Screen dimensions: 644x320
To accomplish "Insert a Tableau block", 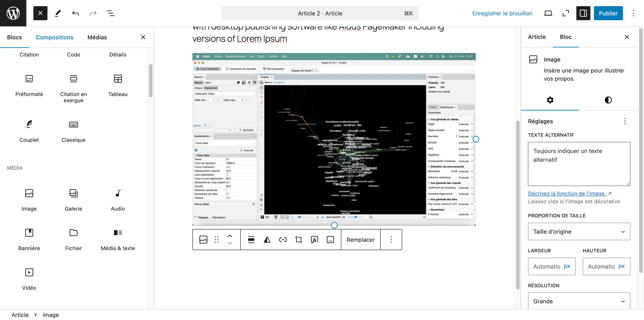I will [x=118, y=85].
